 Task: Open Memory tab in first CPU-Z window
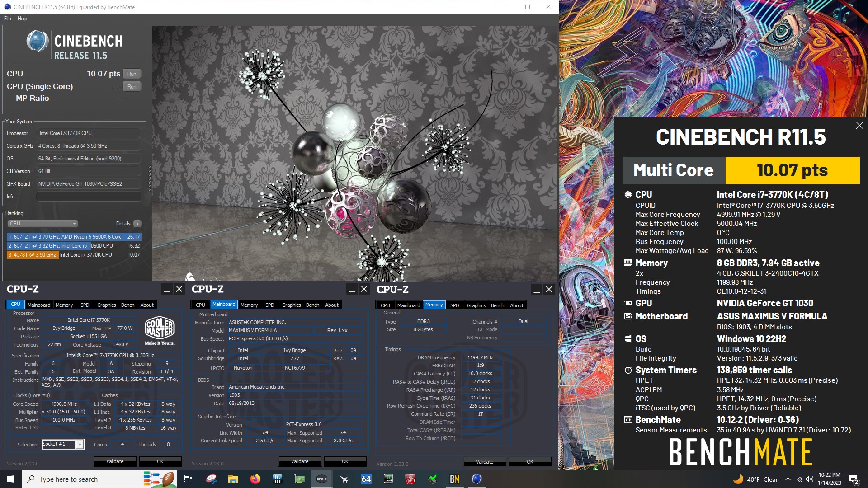click(64, 305)
